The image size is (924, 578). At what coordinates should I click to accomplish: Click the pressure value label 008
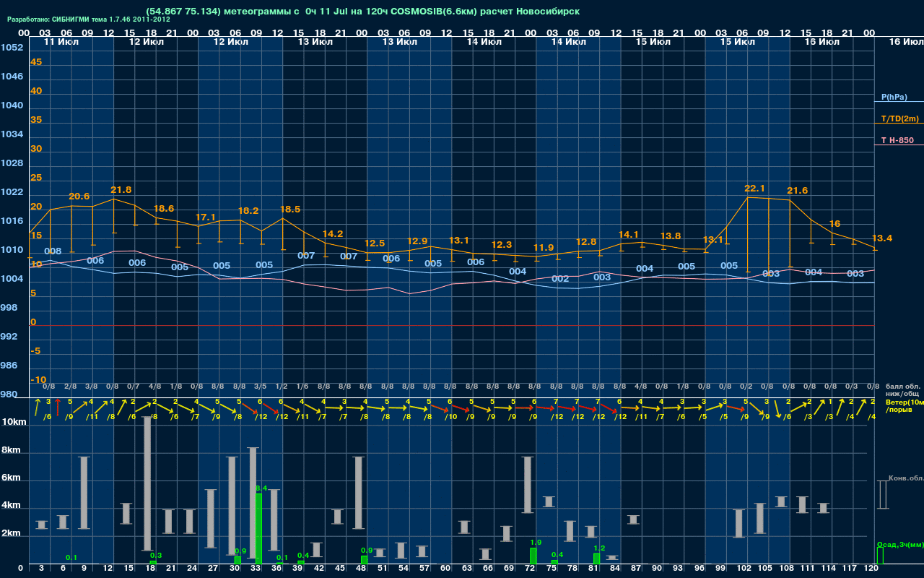53,251
